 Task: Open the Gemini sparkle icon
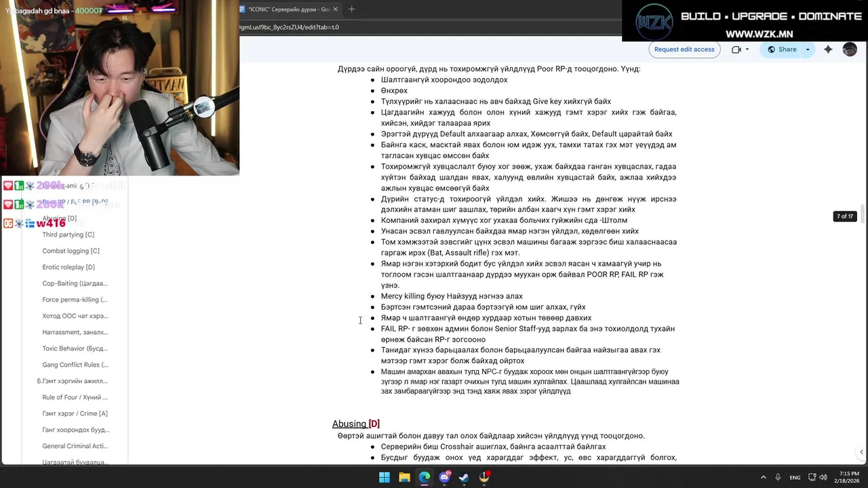coord(828,49)
